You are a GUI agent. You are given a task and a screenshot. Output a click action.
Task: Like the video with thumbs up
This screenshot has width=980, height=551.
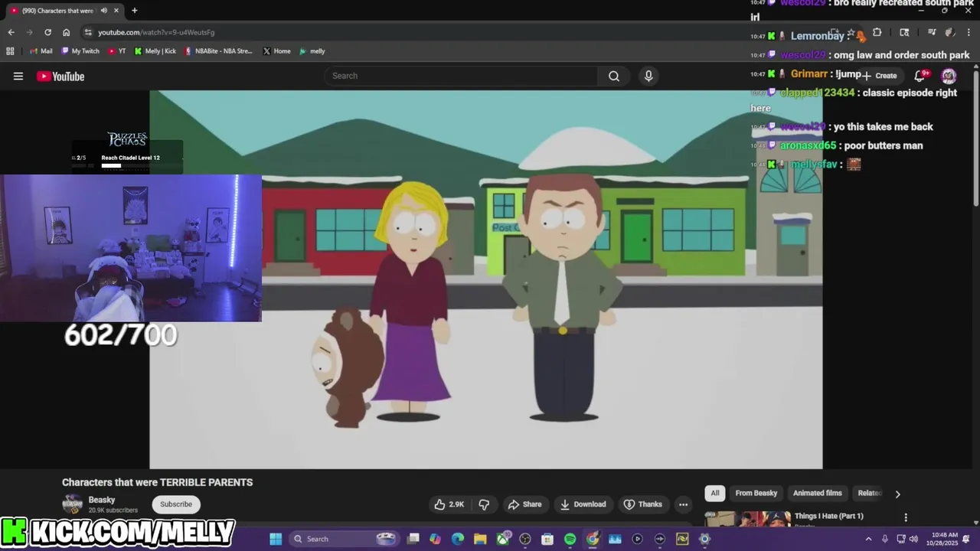(449, 504)
